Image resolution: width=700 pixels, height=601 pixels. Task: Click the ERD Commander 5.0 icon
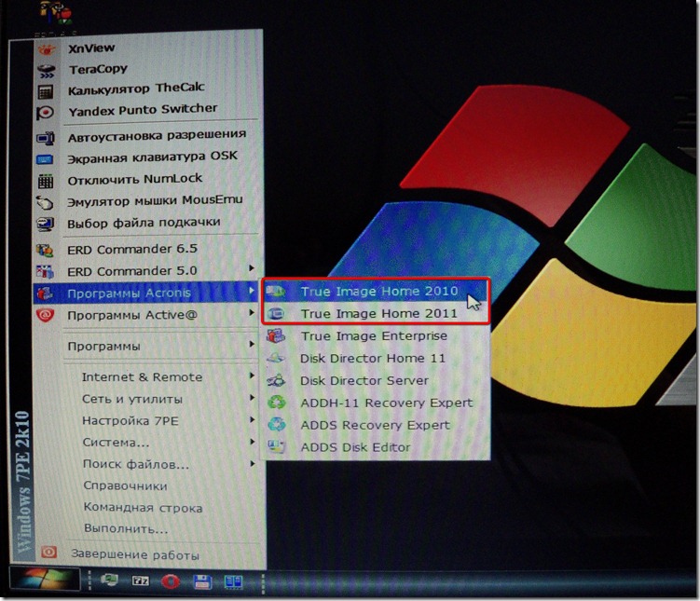[x=45, y=271]
